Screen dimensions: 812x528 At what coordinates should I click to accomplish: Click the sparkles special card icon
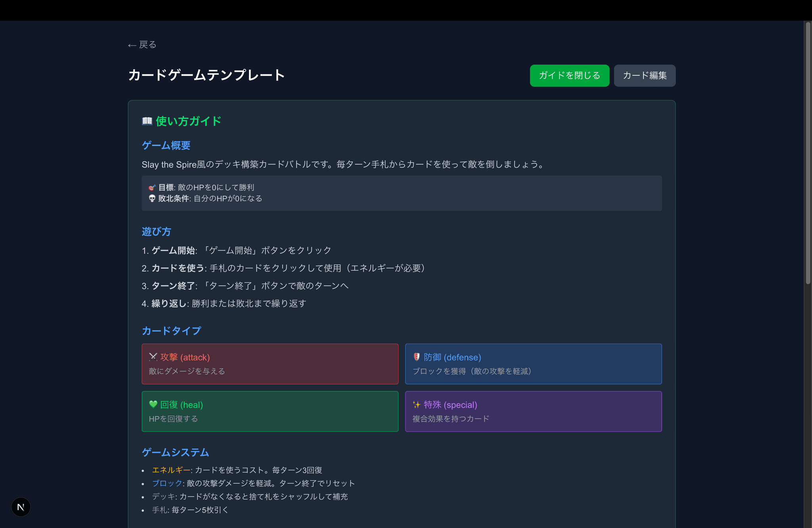tap(416, 404)
